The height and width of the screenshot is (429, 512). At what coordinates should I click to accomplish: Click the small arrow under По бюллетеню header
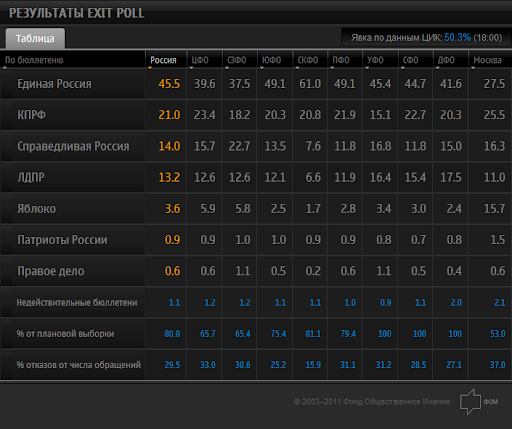5,68
